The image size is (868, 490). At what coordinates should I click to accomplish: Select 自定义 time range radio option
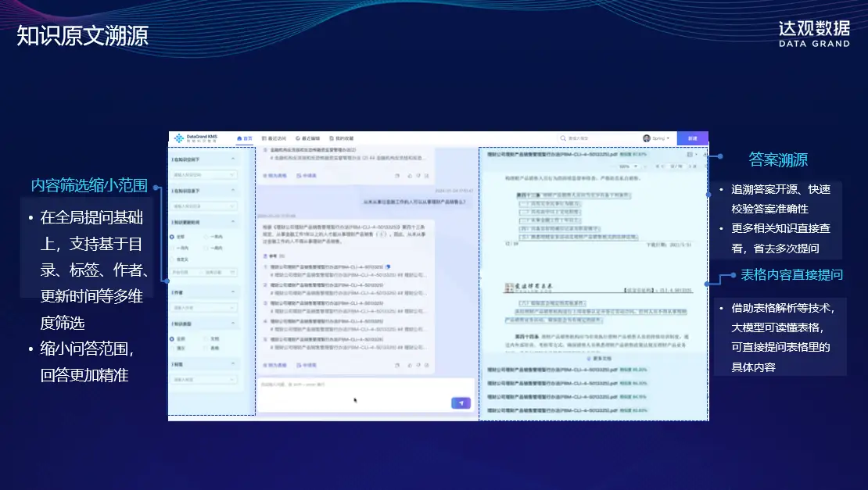[173, 257]
